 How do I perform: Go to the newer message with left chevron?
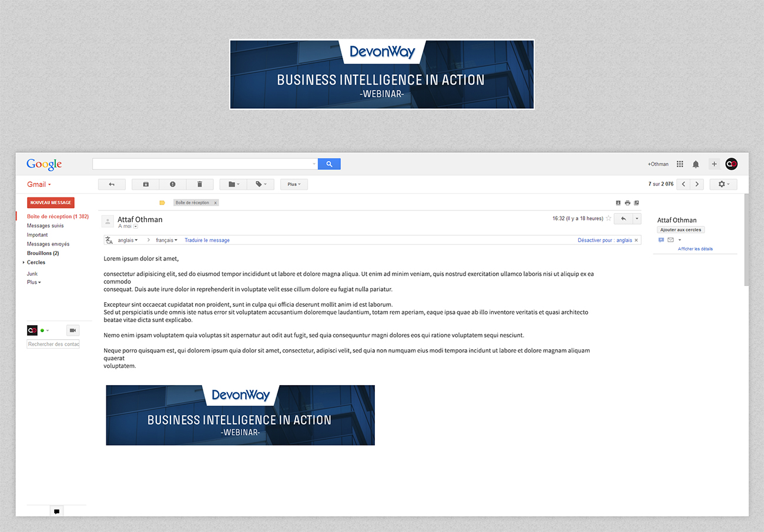click(x=683, y=185)
